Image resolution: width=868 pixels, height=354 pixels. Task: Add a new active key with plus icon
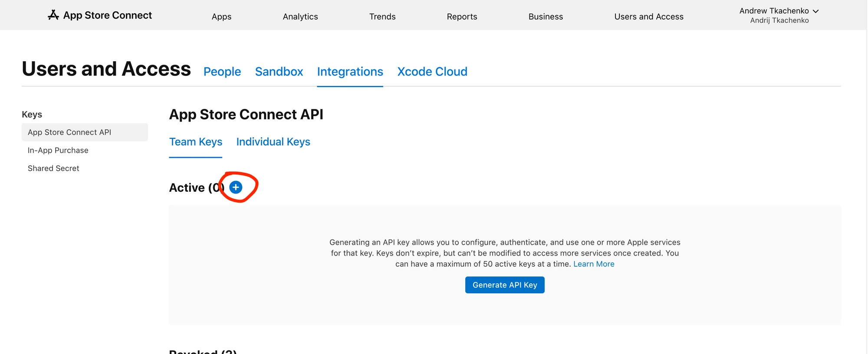[236, 187]
